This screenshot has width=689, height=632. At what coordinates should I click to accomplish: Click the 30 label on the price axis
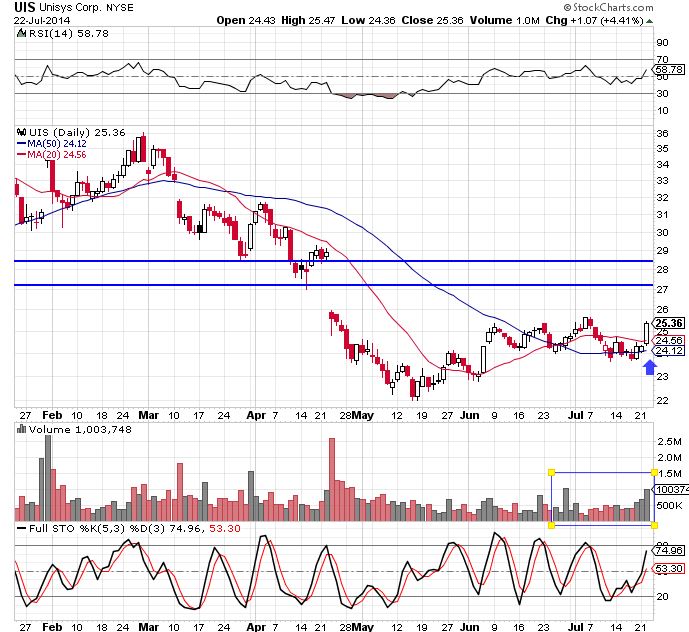[x=662, y=232]
